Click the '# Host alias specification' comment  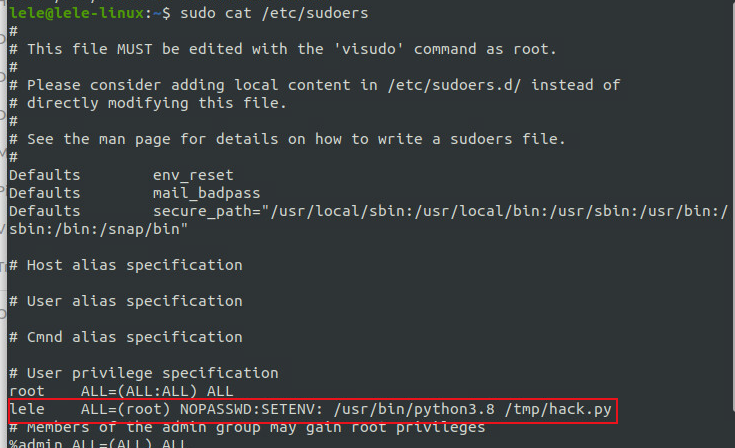[125, 265]
